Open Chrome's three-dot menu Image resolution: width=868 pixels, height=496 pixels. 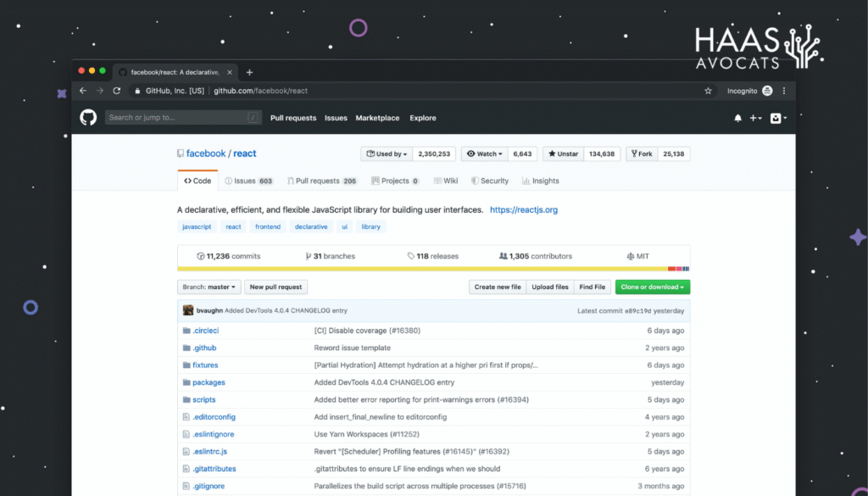(x=784, y=91)
